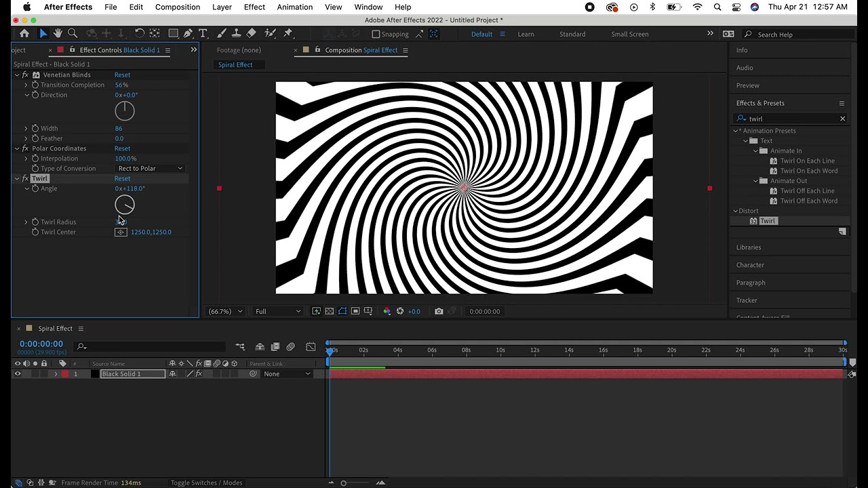Collapse the Animation Presets tree
868x488 pixels.
click(735, 131)
